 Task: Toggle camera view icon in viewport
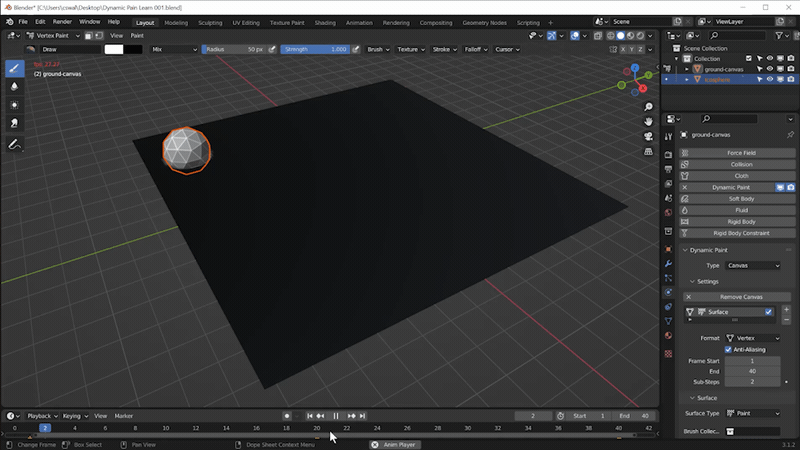pyautogui.click(x=648, y=136)
